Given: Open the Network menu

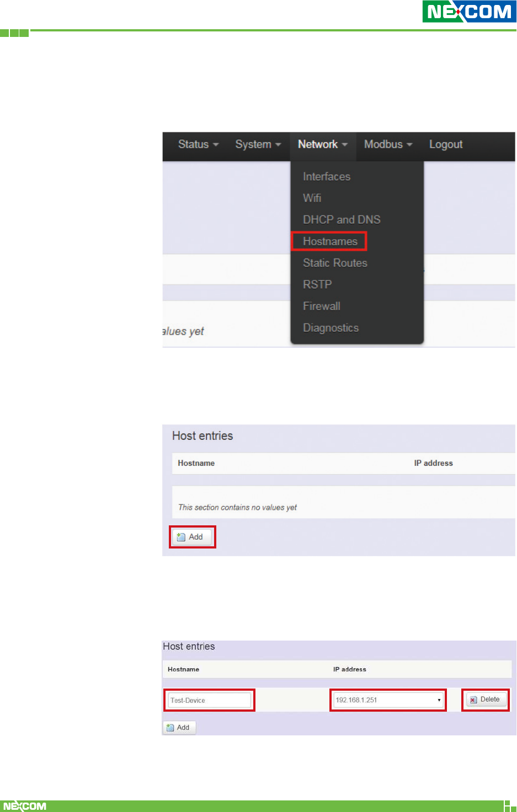Looking at the screenshot, I should point(323,144).
